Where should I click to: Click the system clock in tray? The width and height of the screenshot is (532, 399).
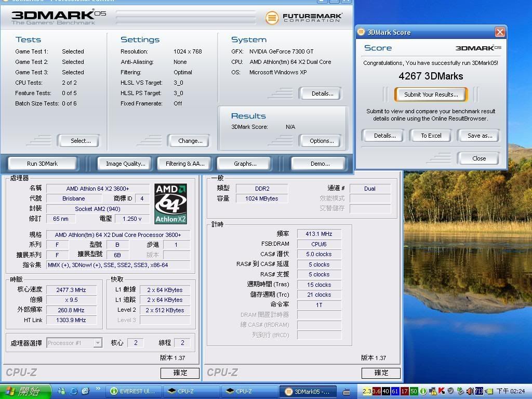pyautogui.click(x=511, y=391)
